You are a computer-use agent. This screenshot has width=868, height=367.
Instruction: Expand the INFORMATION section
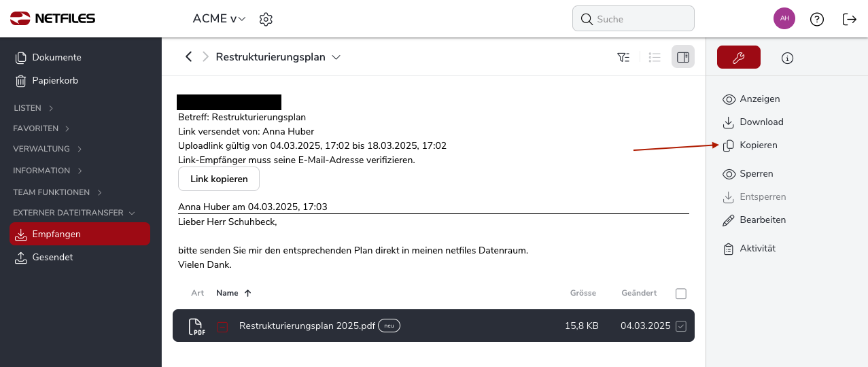point(48,171)
